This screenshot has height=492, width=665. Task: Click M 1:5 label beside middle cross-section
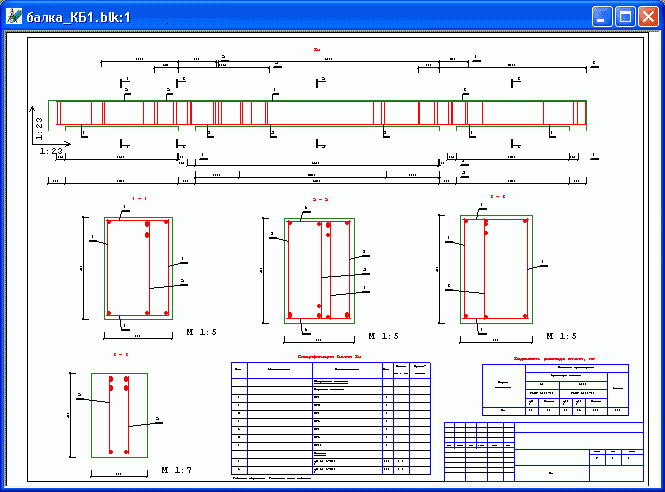[386, 336]
